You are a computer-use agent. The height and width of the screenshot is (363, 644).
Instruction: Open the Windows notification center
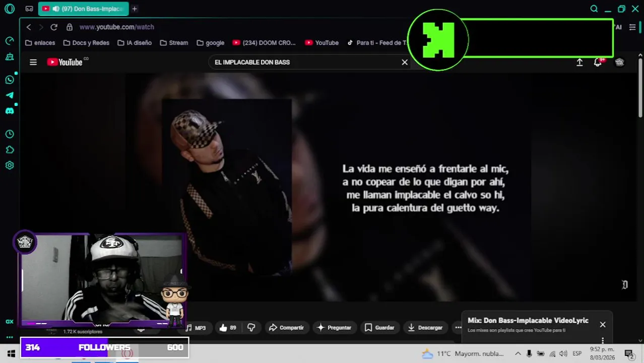pos(629,354)
